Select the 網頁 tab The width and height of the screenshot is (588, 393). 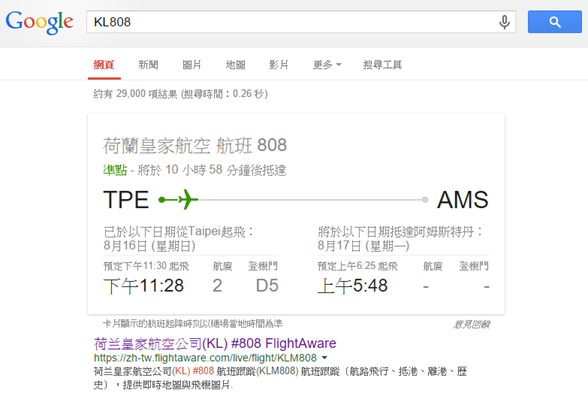click(104, 65)
